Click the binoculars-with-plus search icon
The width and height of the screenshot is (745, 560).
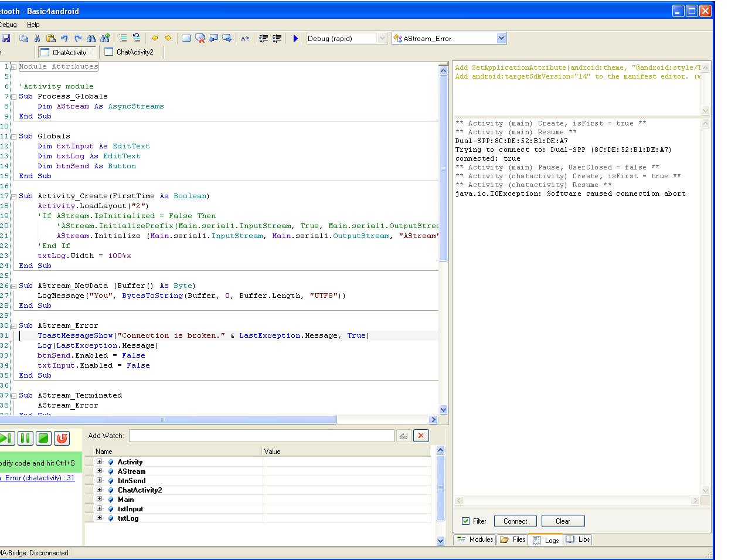105,38
